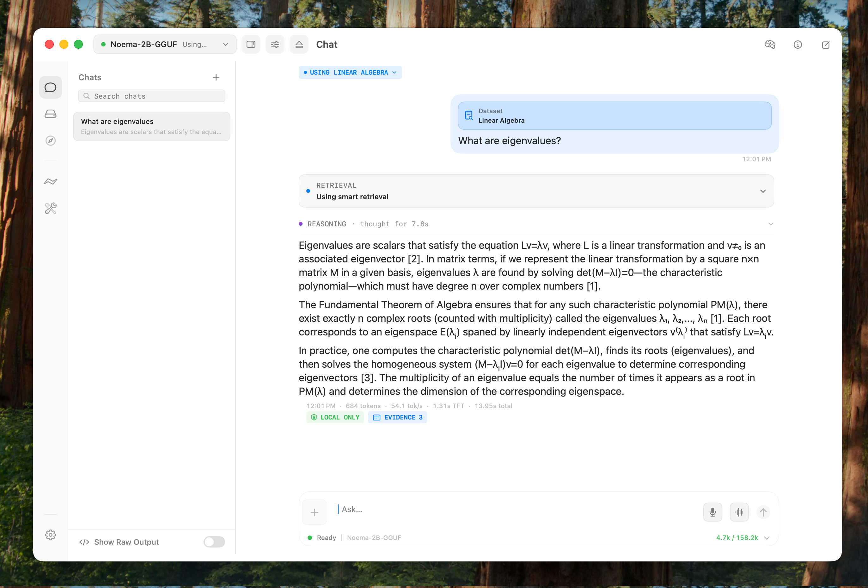Start voice mode waveform button
The height and width of the screenshot is (588, 868).
point(739,512)
